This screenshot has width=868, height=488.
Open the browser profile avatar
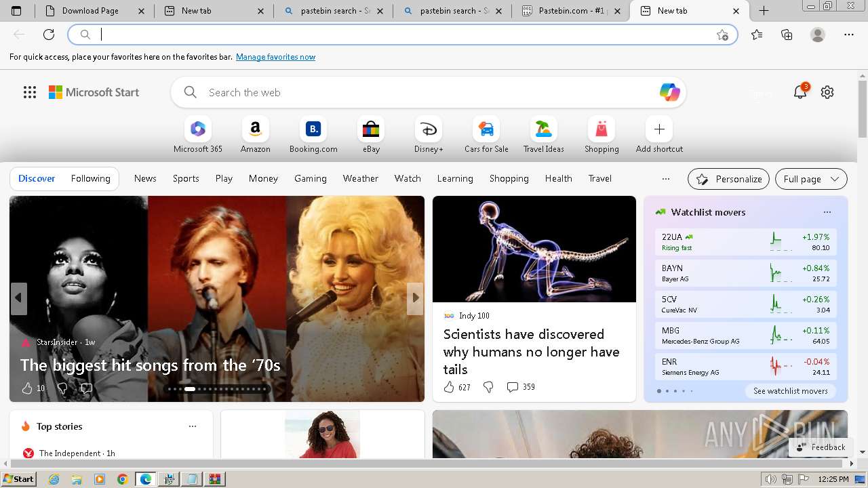click(x=818, y=35)
